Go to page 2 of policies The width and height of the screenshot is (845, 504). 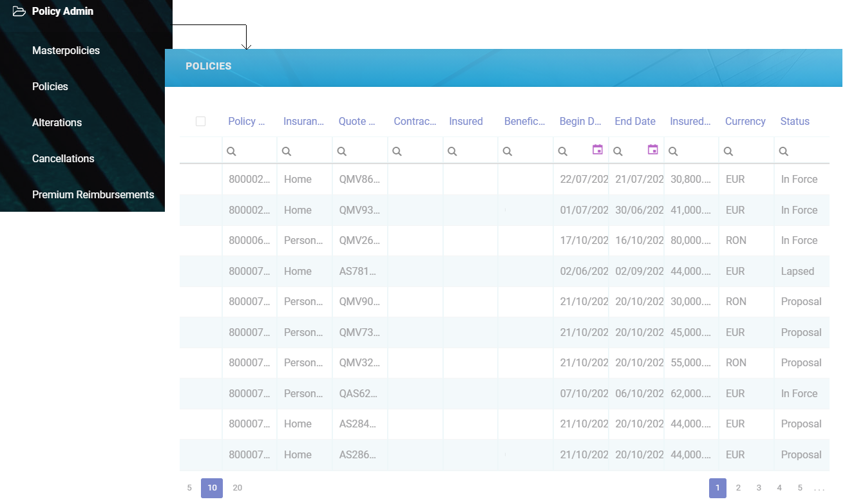(x=738, y=488)
